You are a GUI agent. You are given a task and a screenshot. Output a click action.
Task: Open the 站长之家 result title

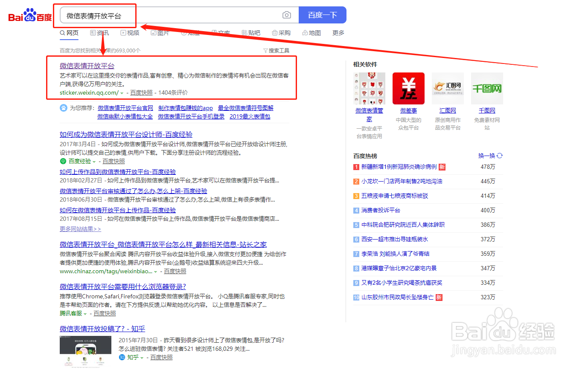(163, 244)
